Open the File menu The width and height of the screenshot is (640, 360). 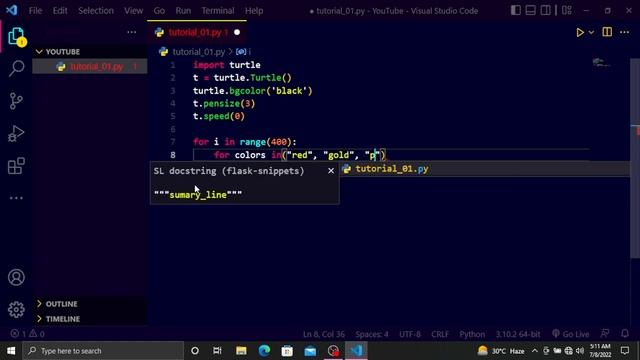pos(36,11)
